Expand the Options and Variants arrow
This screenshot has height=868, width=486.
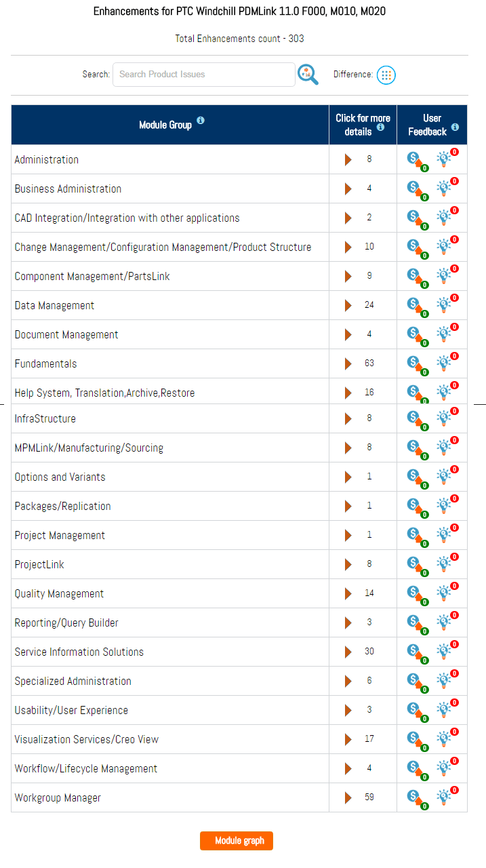click(x=348, y=477)
